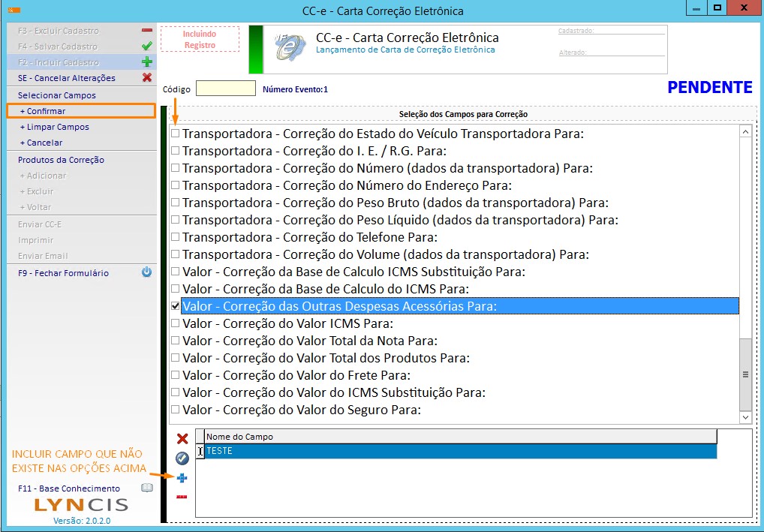The image size is (764, 532).
Task: Select the TESTE row in Nome do Campo
Action: coord(459,451)
